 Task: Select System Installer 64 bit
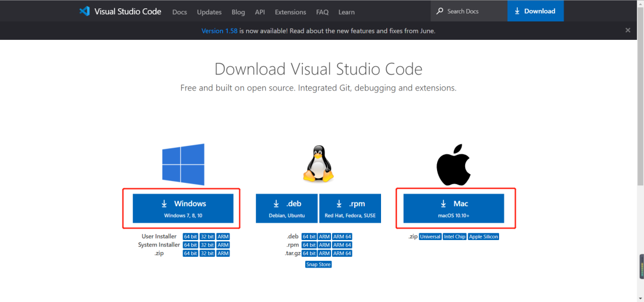click(191, 245)
